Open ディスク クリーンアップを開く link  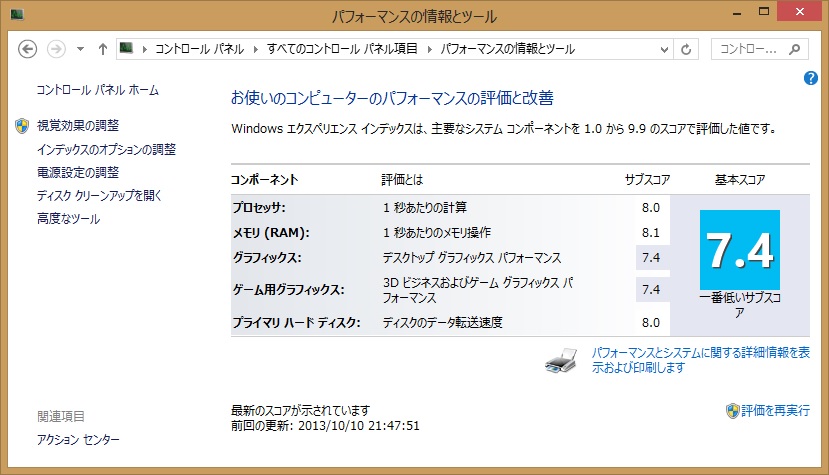coord(99,196)
